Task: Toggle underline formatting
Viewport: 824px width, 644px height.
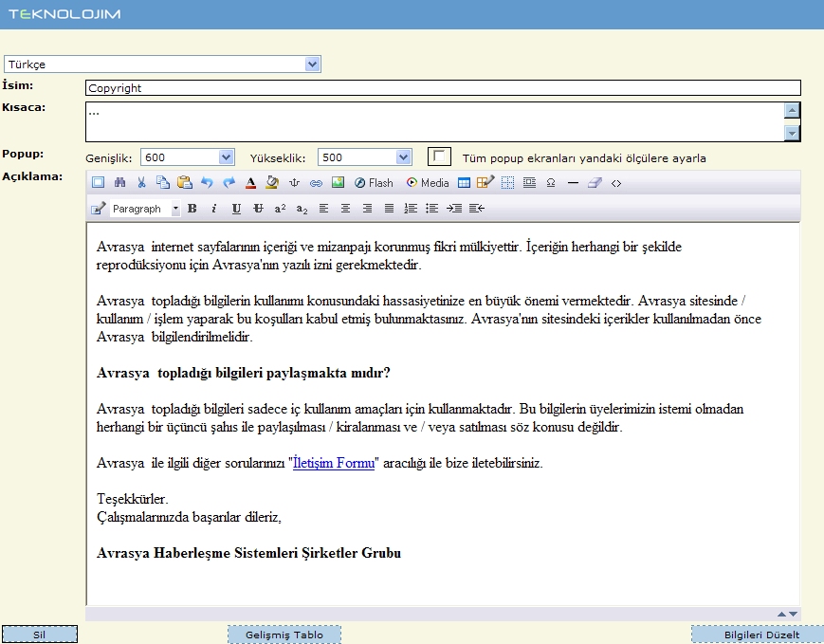Action: (x=236, y=208)
